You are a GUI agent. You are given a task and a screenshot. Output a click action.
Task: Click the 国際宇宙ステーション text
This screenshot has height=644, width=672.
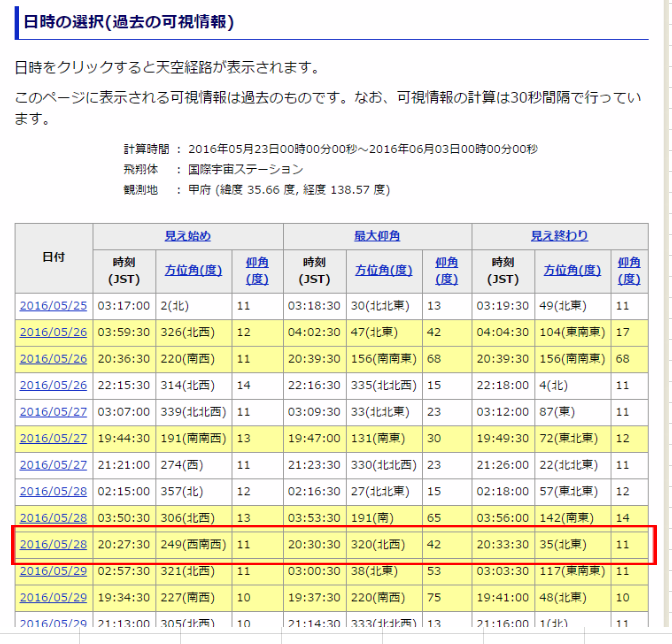(x=246, y=169)
